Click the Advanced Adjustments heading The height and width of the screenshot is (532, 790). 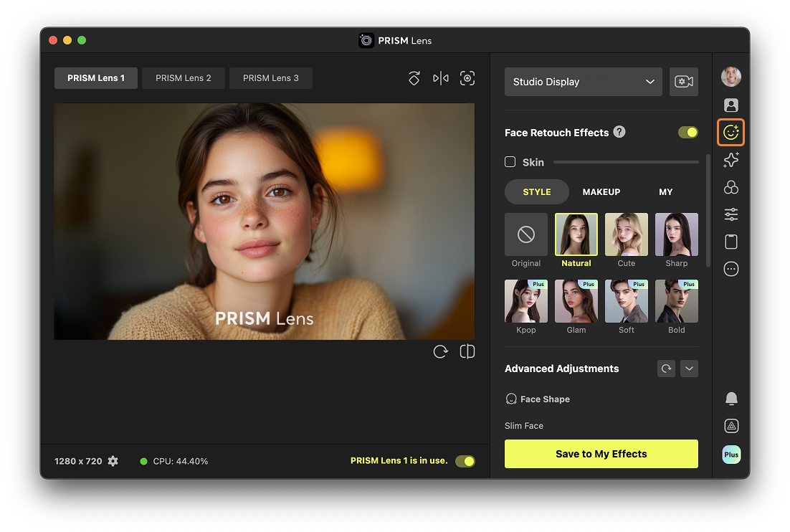(x=562, y=369)
